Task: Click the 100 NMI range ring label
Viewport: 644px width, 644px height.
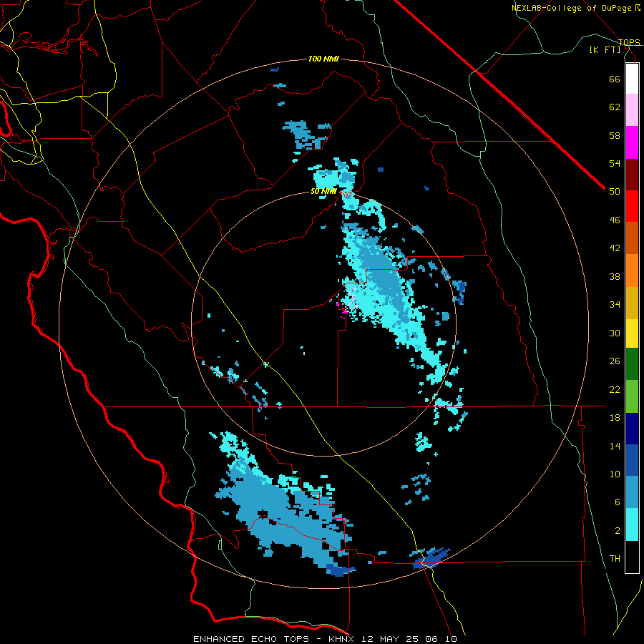Action: click(x=323, y=59)
